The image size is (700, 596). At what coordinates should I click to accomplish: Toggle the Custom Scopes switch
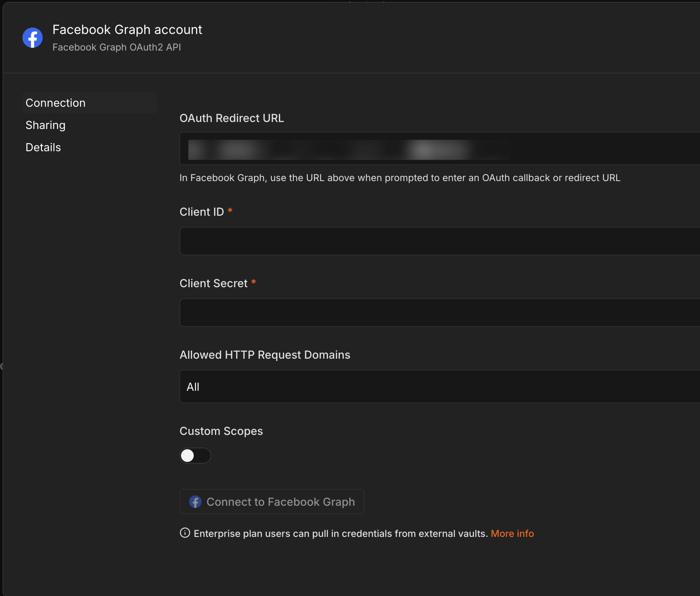click(x=195, y=456)
